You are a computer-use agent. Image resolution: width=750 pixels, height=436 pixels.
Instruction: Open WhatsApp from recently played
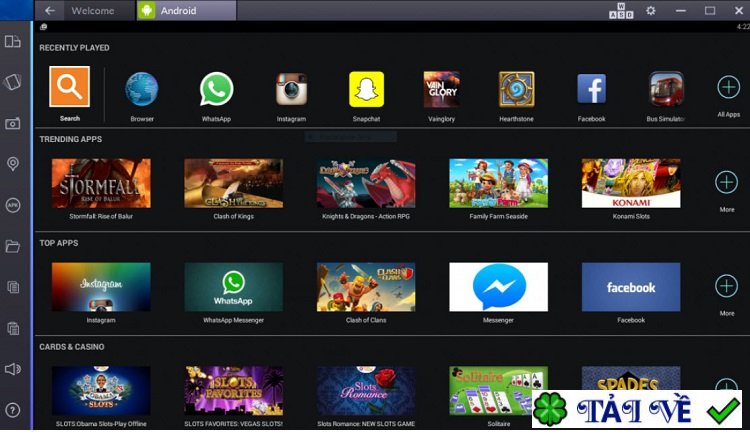click(216, 89)
